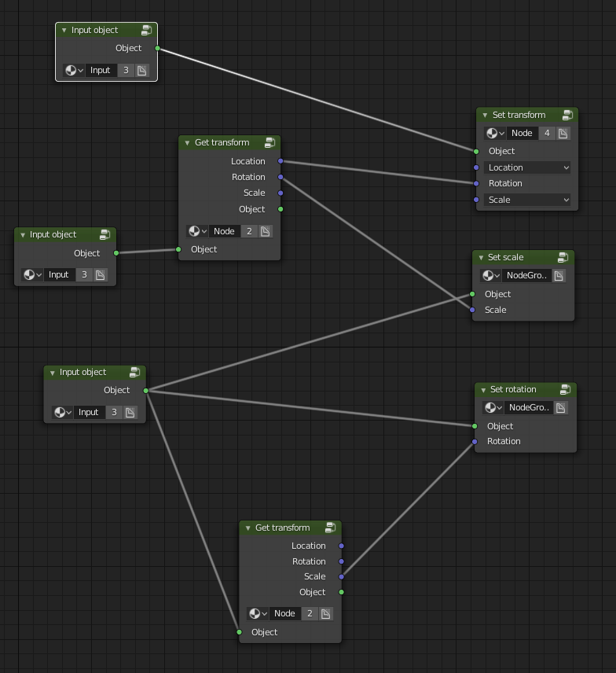Screen dimensions: 616x673
Task: Collapse the Set rotation node
Action: tap(483, 390)
